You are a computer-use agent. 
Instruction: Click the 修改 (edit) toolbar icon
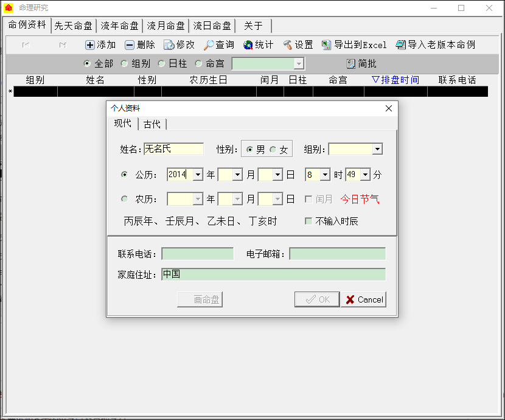169,45
